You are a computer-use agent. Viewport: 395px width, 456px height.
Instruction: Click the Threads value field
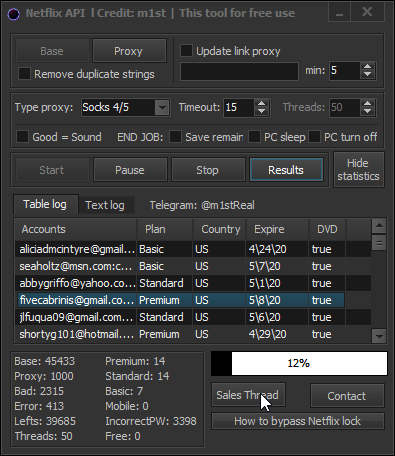coord(345,107)
